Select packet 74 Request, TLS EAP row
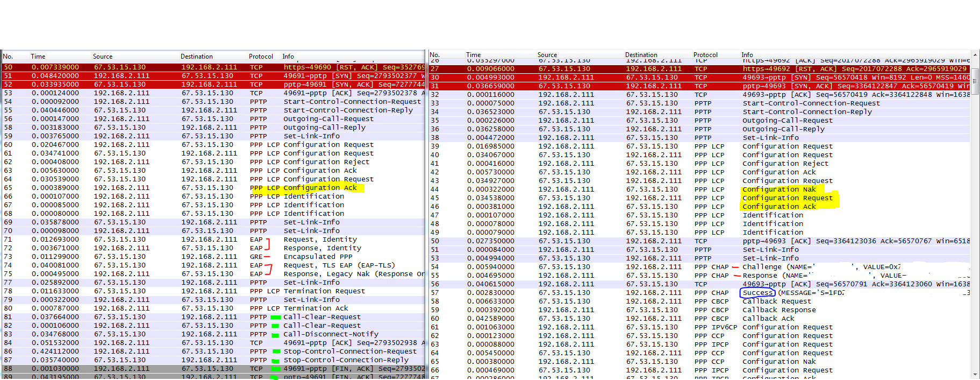The height and width of the screenshot is (380, 980). (213, 265)
